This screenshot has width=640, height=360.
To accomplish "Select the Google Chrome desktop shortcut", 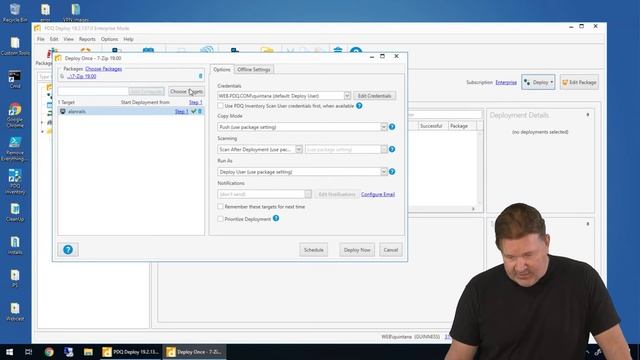I will coord(15,115).
